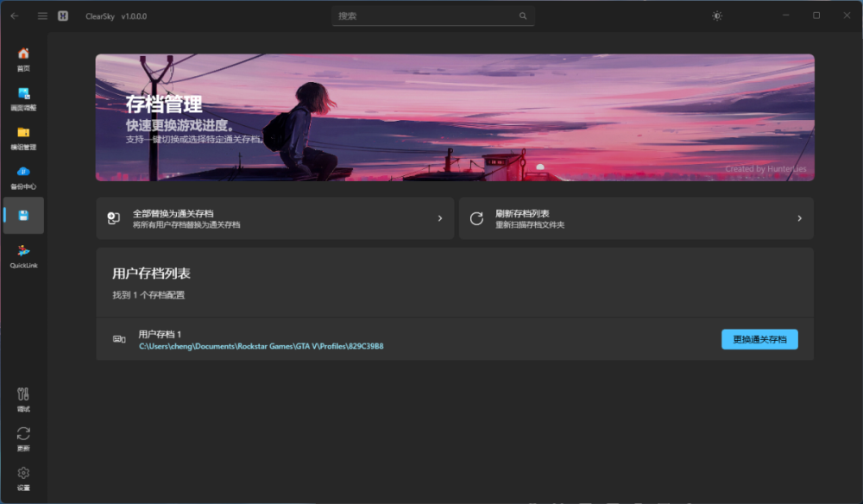Expand the 刷新存档列表 chevron

click(x=799, y=218)
